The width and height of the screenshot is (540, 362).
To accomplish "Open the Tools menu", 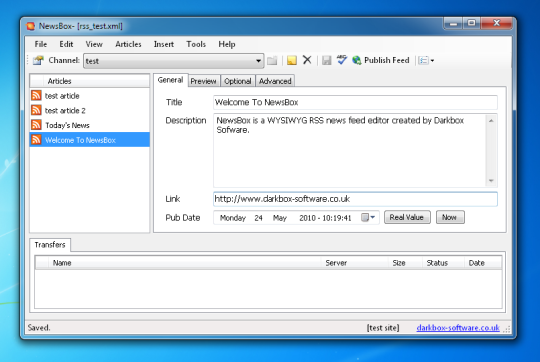I will [196, 44].
